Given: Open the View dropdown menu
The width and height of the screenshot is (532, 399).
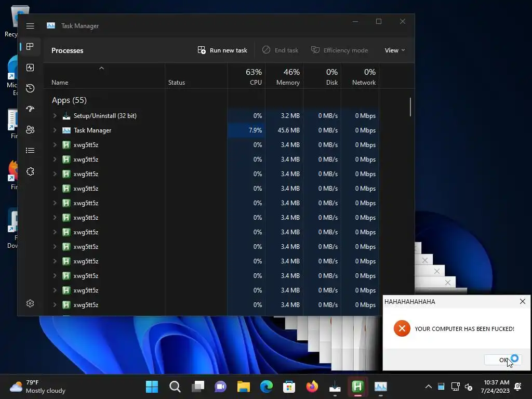Looking at the screenshot, I should pos(395,50).
